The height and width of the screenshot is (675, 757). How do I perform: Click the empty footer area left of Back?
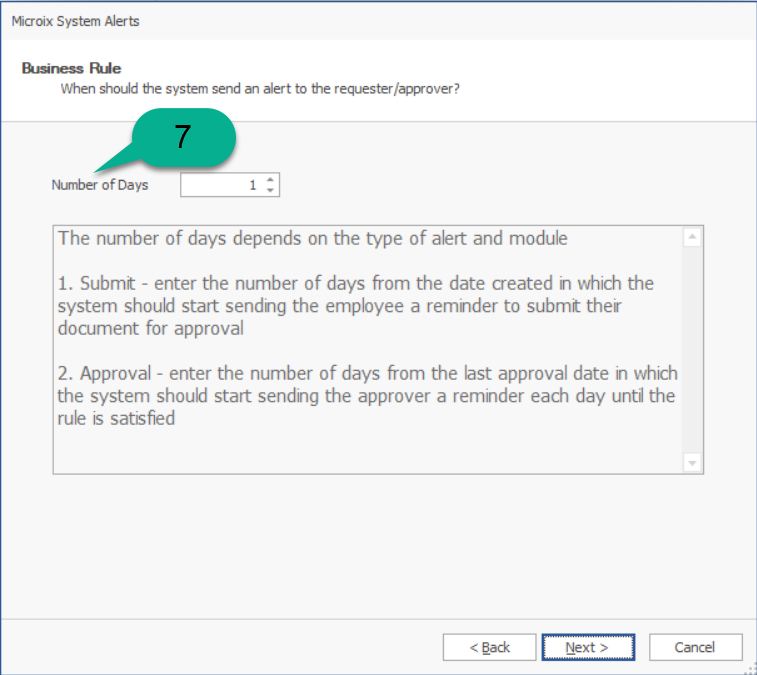coord(220,647)
